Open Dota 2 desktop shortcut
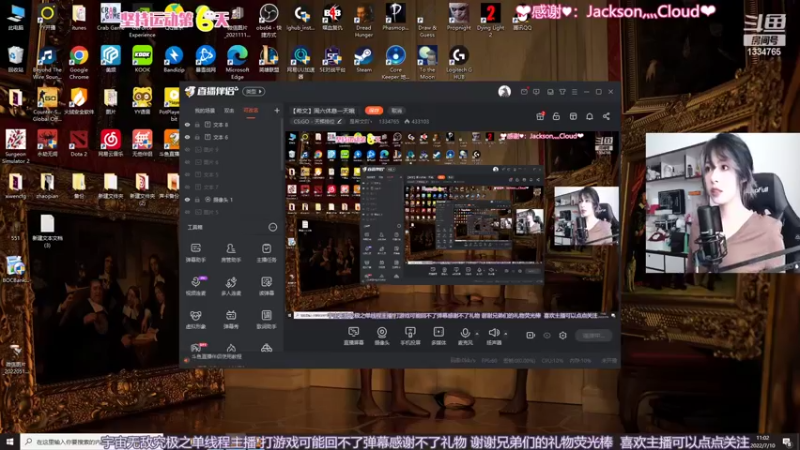 (x=79, y=143)
